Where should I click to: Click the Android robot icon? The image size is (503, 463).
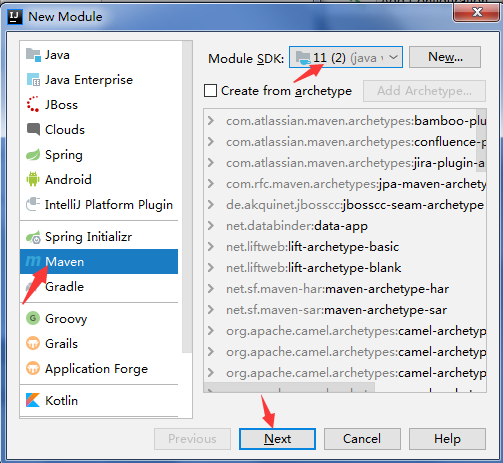tap(33, 179)
